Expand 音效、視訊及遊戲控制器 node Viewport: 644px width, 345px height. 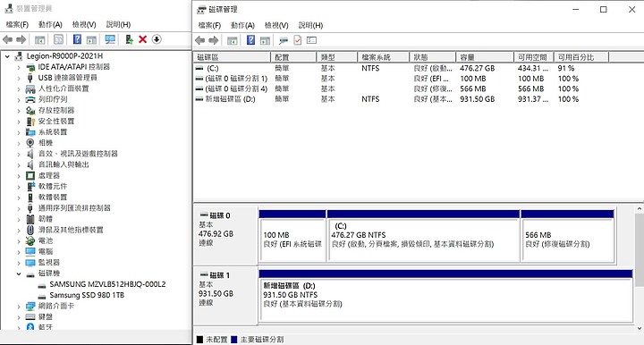pyautogui.click(x=19, y=154)
